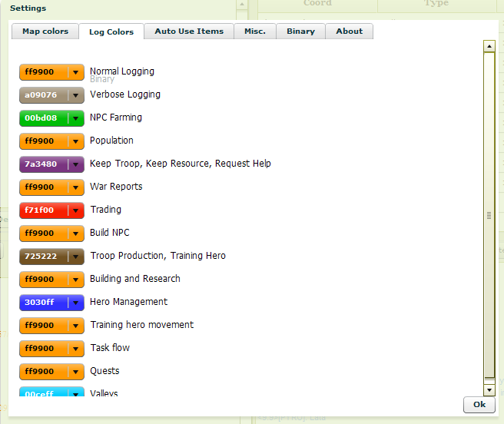The height and width of the screenshot is (424, 504).
Task: Expand the Training hero movement color dropdown
Action: point(75,326)
